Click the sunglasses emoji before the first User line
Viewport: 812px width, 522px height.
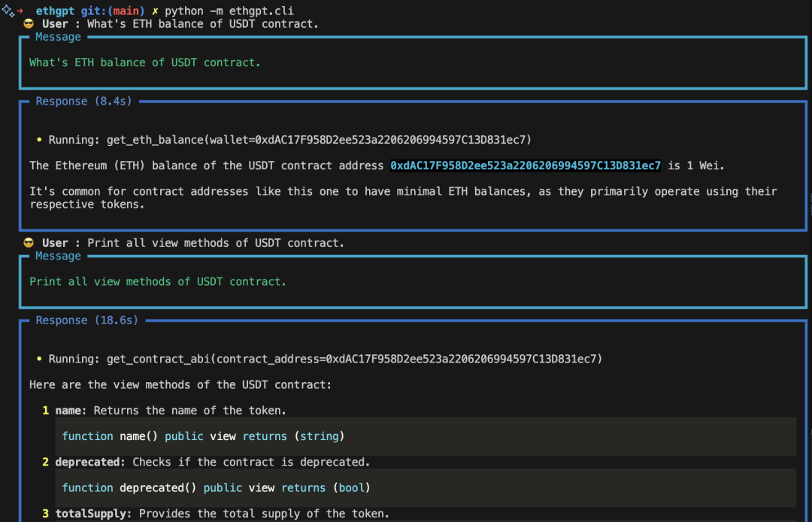(x=29, y=24)
